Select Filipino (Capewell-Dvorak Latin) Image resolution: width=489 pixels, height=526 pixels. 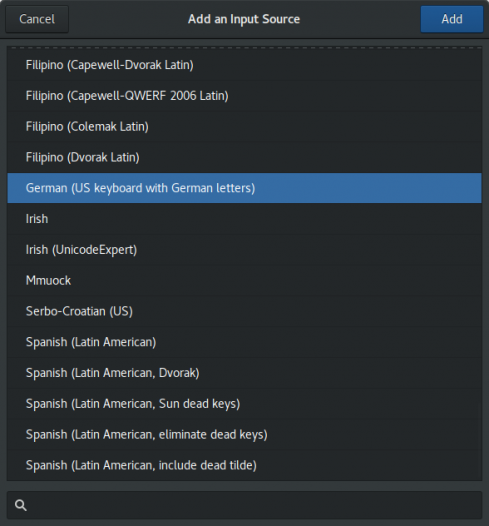244,65
